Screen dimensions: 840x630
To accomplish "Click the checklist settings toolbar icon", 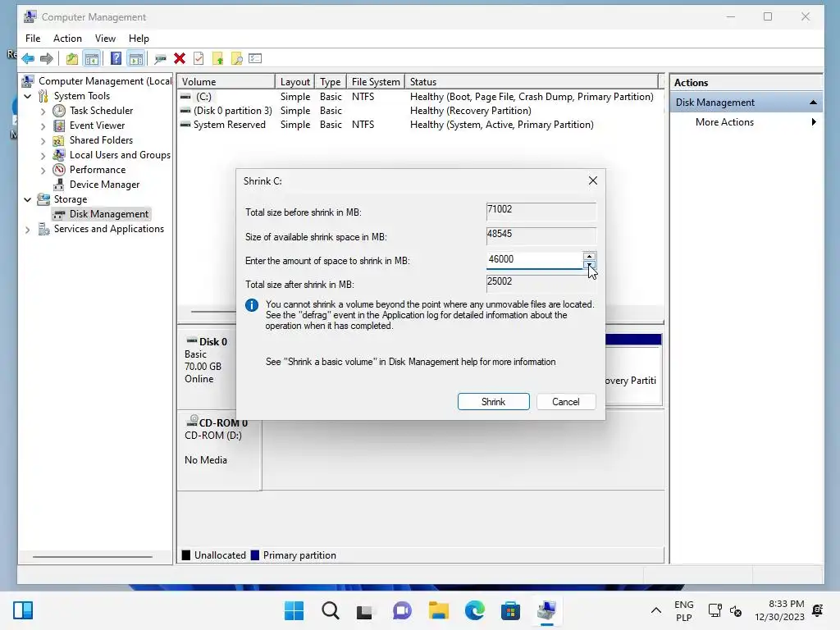I will tap(256, 58).
